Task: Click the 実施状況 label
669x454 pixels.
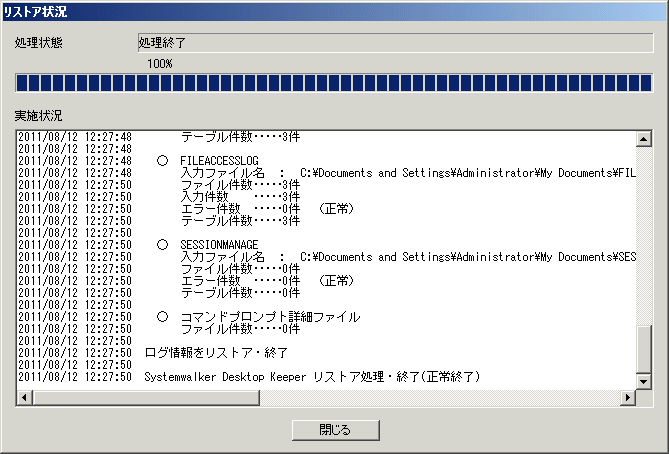Action: tap(38, 116)
